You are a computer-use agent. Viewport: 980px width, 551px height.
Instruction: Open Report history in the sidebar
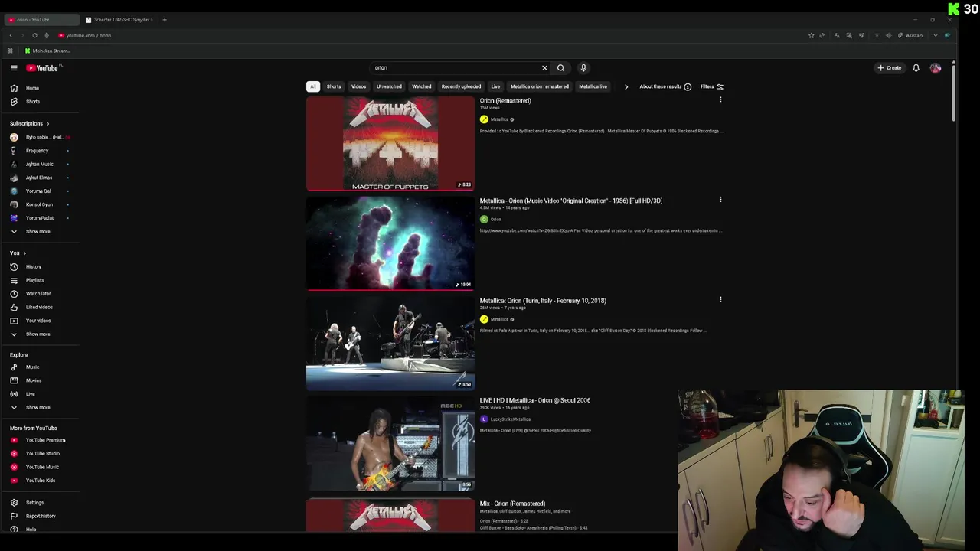pos(40,516)
